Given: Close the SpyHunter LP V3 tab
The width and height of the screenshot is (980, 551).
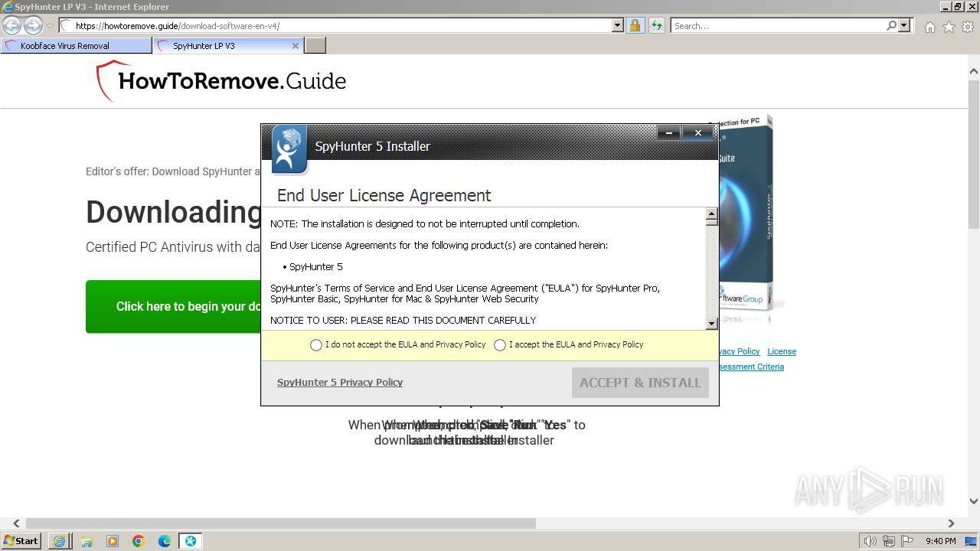Looking at the screenshot, I should [296, 46].
